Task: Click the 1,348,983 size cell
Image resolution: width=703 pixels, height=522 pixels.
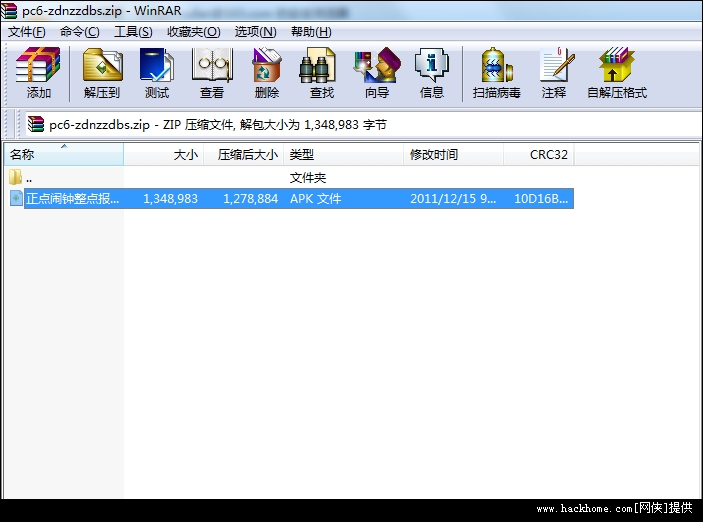Action: click(x=170, y=198)
